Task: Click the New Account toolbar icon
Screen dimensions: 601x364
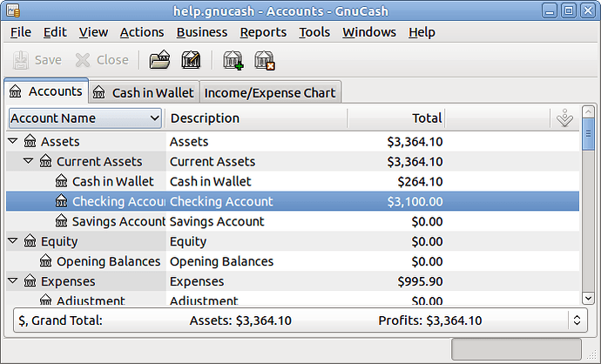Action: 233,60
